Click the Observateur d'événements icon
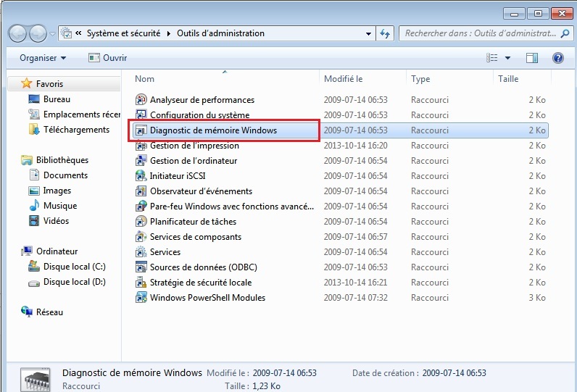The width and height of the screenshot is (577, 392). pos(141,191)
